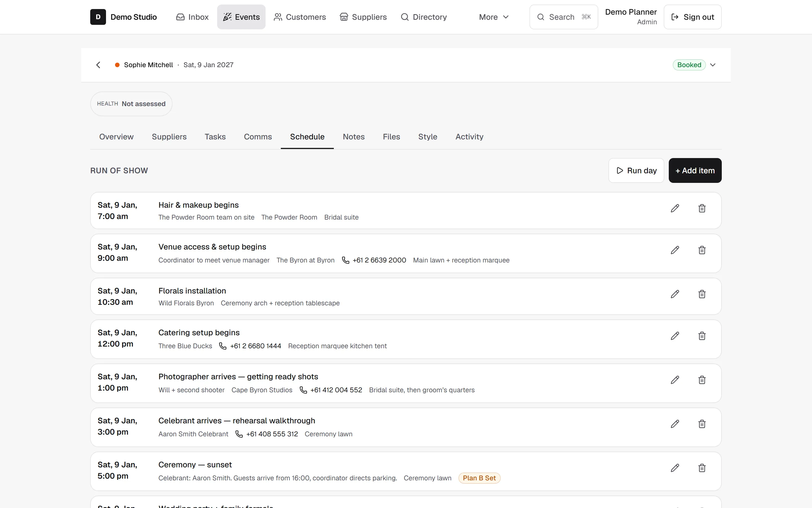Delete the Venue access & setup item

click(x=701, y=250)
